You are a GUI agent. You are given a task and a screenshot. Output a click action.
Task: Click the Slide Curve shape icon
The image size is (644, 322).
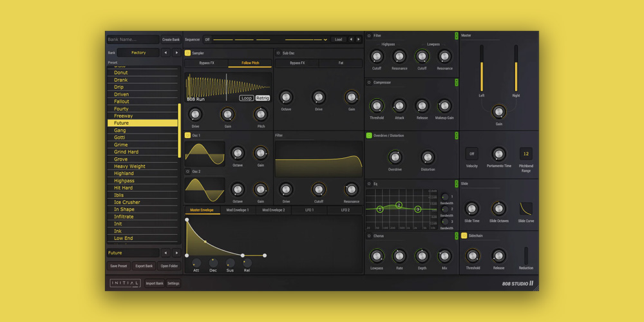(x=526, y=208)
